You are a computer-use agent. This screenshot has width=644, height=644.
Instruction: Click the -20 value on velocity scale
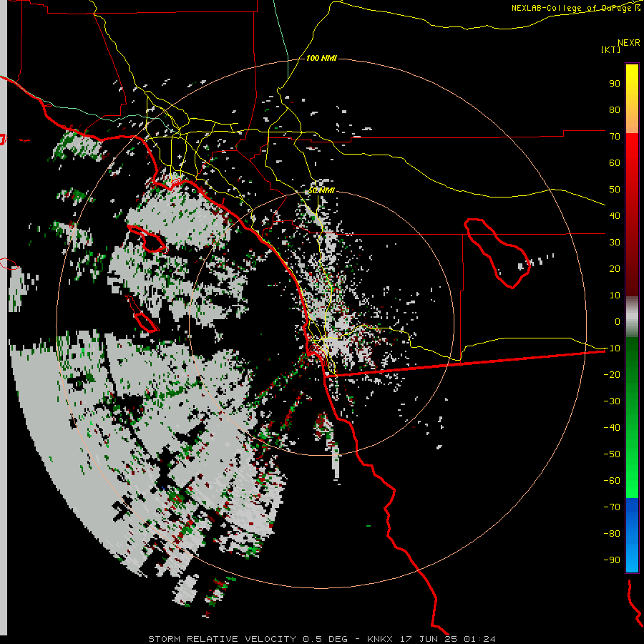pyautogui.click(x=612, y=374)
